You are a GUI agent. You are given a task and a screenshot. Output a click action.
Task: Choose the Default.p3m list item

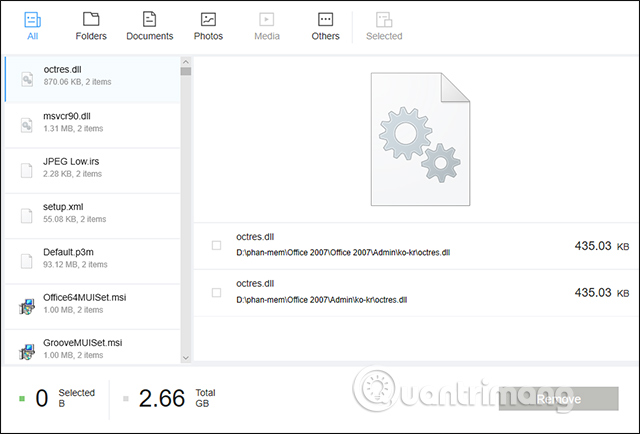click(90, 258)
